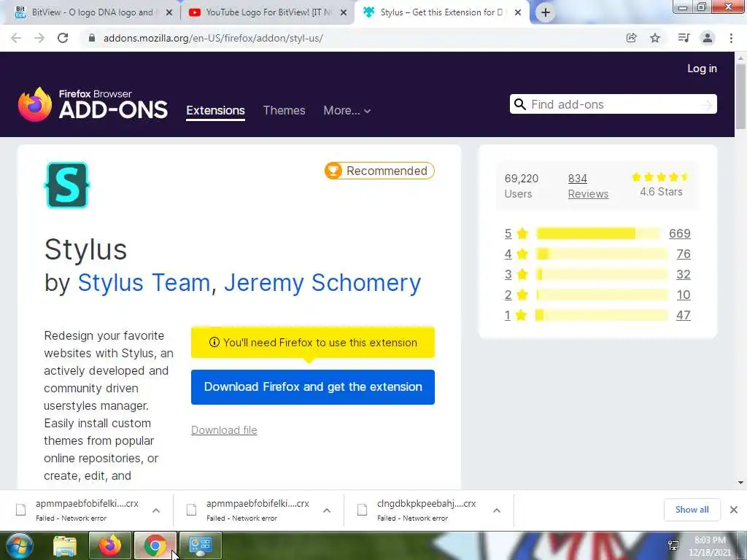Click the 4.6 Stars rating
Viewport: 747px width, 560px height.
661,185
